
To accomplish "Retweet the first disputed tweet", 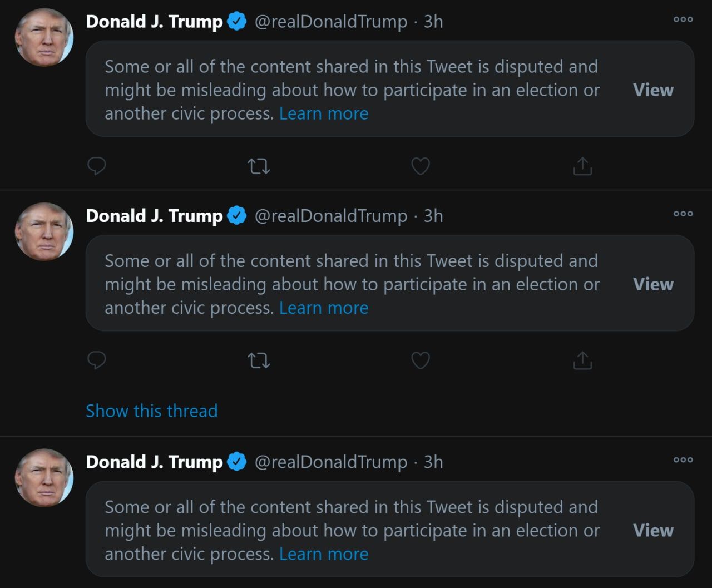I will click(259, 166).
